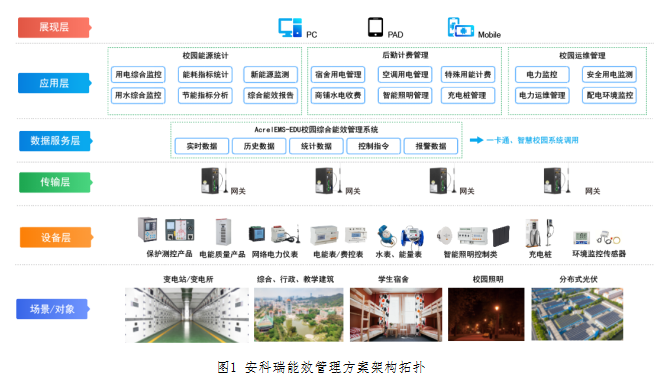Open the 分布式光伏 solar panel photo

[577, 314]
